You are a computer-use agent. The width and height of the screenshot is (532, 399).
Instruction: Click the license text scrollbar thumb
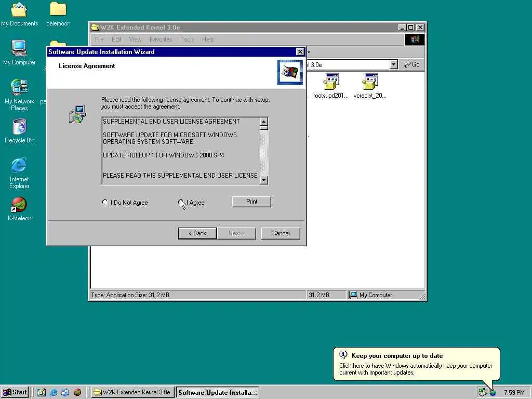tap(263, 128)
